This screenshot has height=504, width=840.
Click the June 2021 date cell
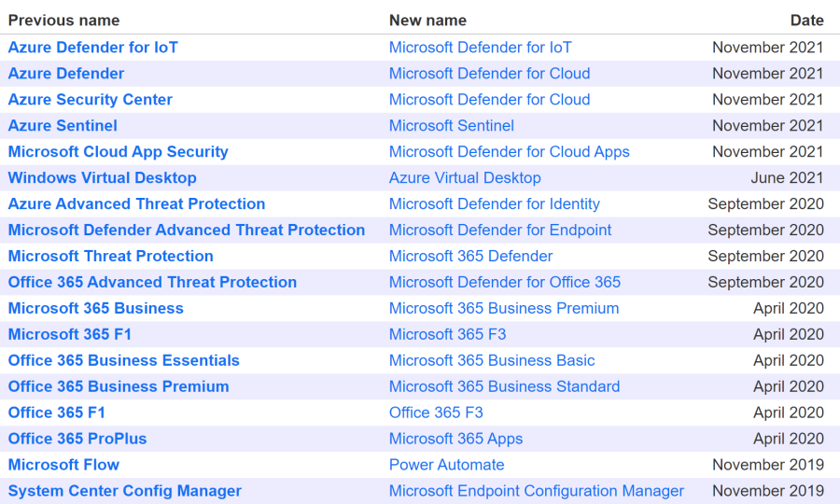(x=787, y=178)
